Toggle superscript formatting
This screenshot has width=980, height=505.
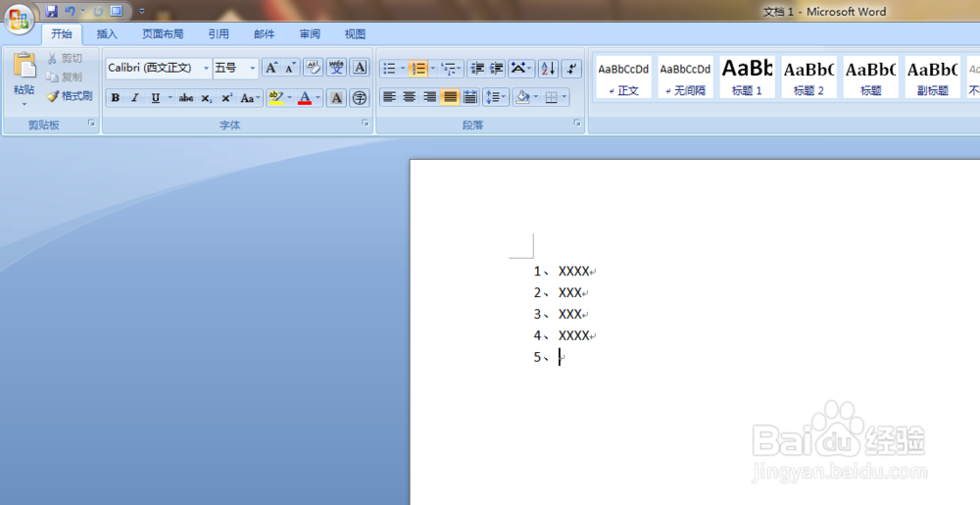click(227, 98)
